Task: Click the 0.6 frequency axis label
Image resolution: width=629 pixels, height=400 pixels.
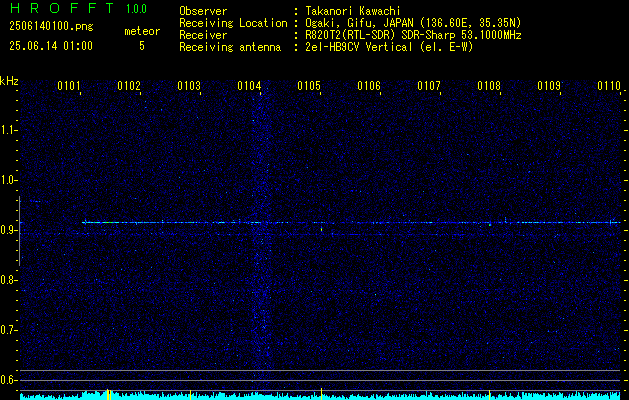Action: [x=7, y=380]
